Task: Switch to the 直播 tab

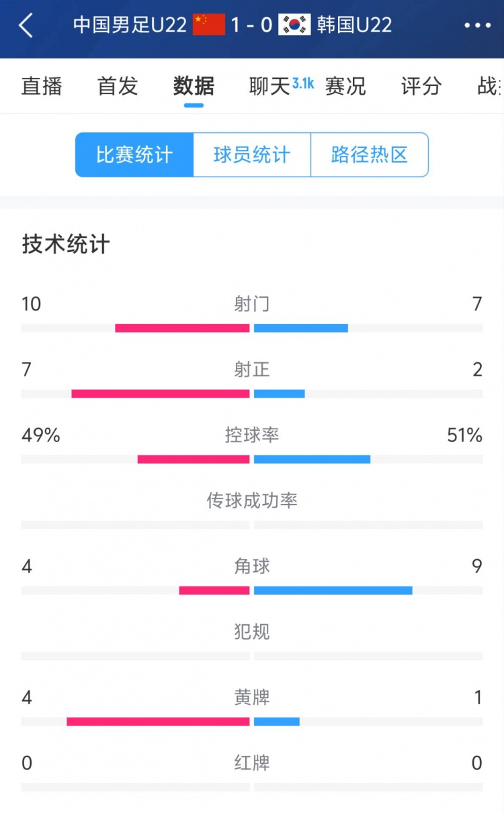Action: (x=42, y=86)
